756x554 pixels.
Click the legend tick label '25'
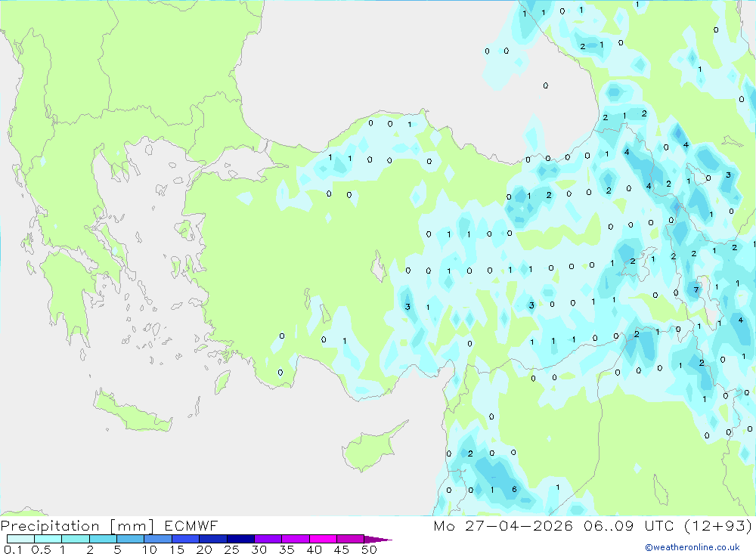click(x=231, y=549)
